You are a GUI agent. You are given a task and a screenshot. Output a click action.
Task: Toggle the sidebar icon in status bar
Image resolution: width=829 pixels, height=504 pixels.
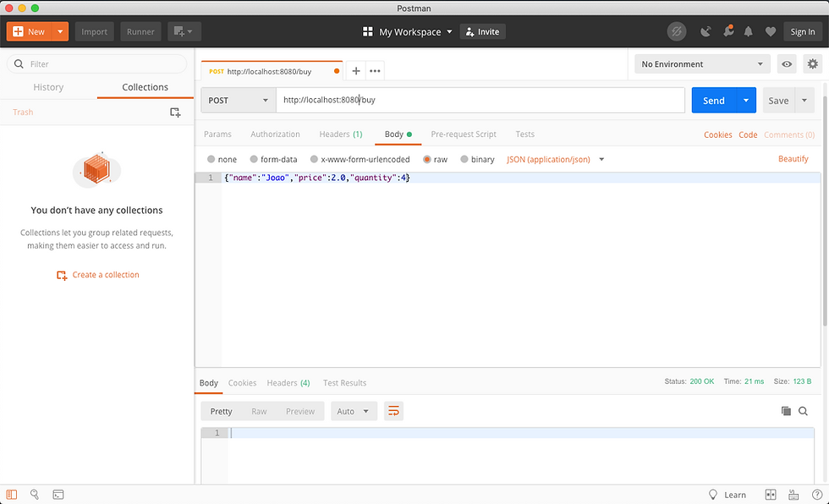[12, 495]
